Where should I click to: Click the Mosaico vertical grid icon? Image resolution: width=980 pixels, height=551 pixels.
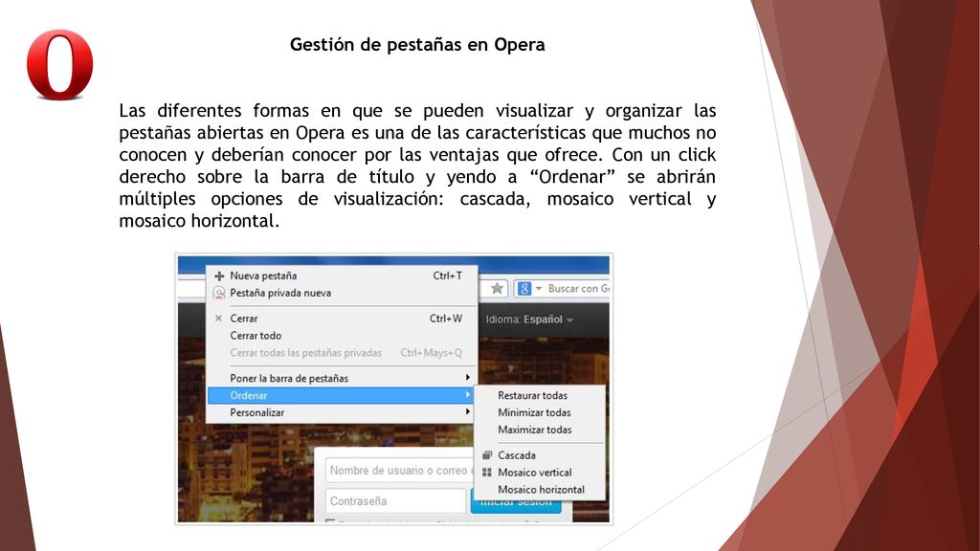pos(487,473)
